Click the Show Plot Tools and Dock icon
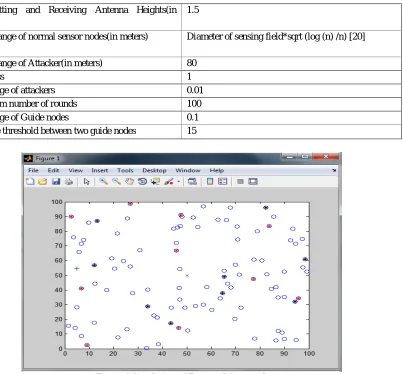 (253, 181)
